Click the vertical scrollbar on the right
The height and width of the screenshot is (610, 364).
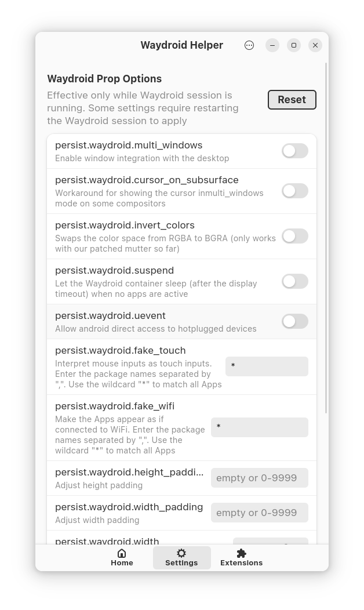coord(326,238)
